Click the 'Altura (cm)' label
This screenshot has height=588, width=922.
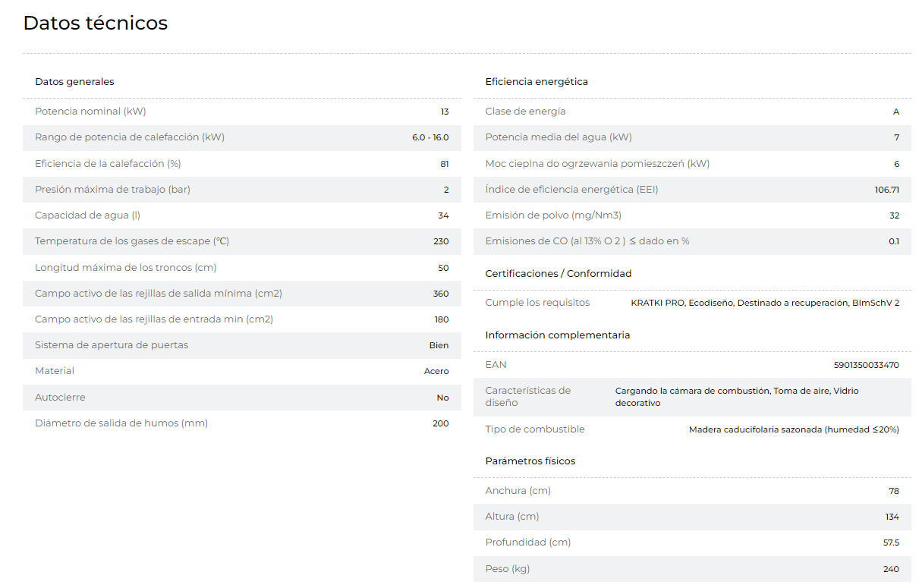tap(512, 517)
